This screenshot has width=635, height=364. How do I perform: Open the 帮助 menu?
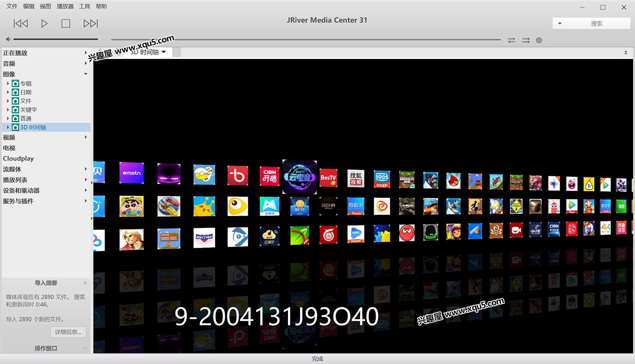(101, 6)
